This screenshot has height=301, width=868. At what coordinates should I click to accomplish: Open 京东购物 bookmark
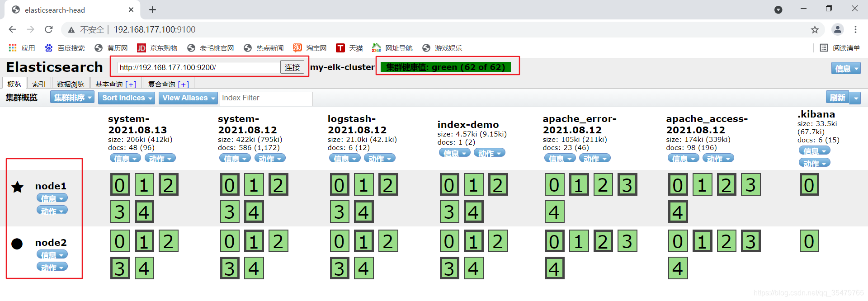coord(157,48)
